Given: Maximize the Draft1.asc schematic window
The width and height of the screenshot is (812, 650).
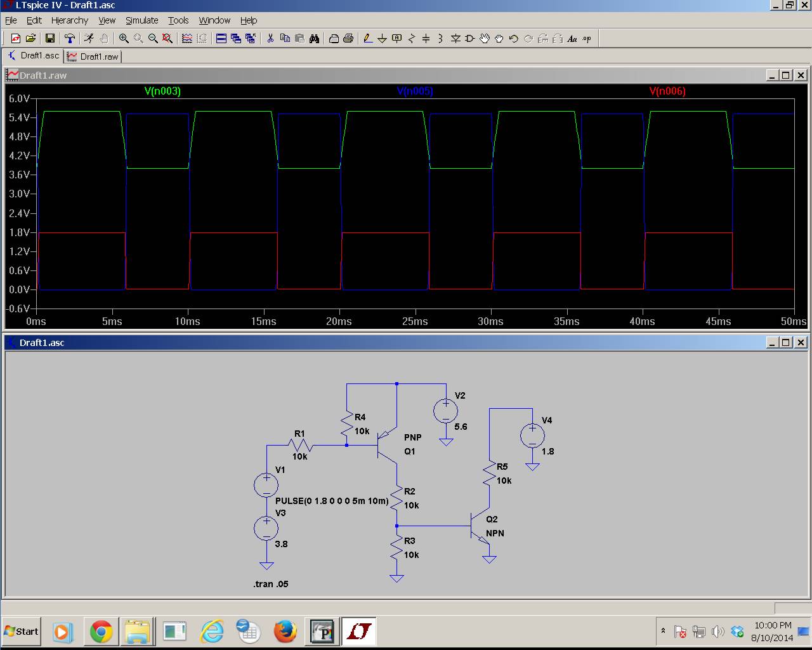Looking at the screenshot, I should point(786,343).
